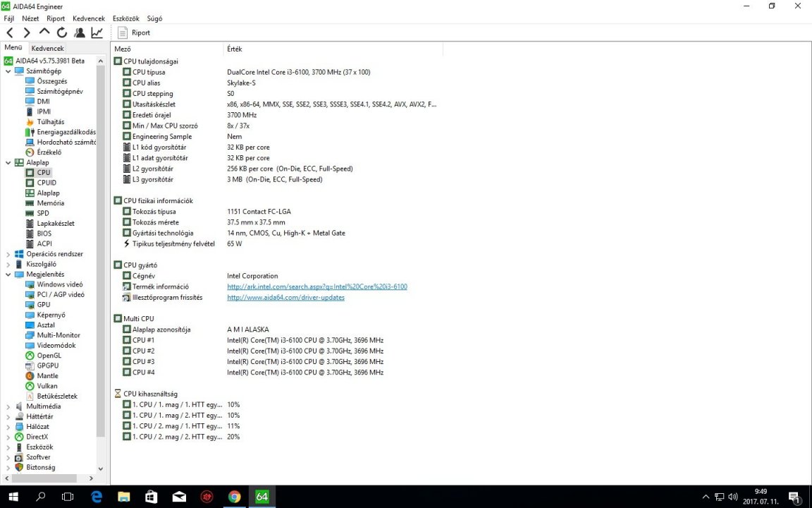Open the Nézet menu

pos(30,18)
